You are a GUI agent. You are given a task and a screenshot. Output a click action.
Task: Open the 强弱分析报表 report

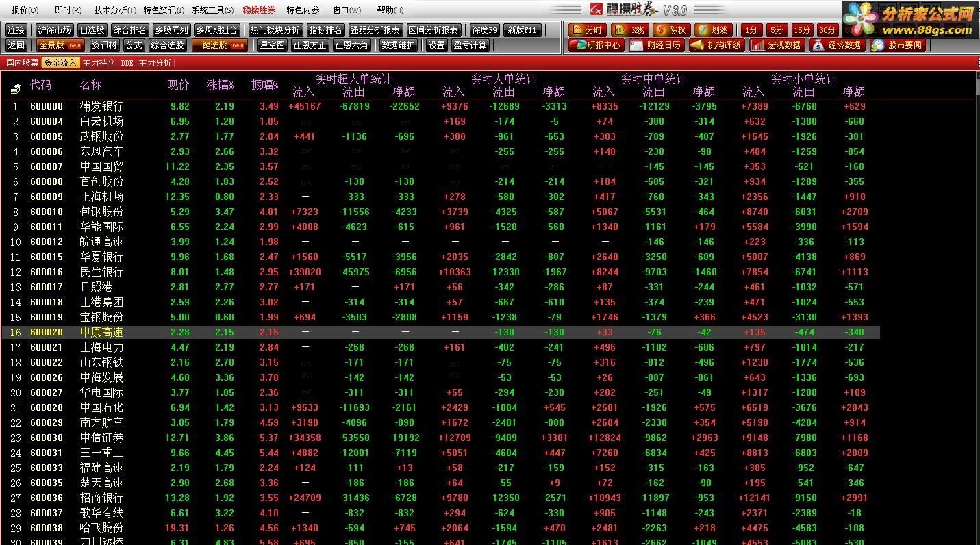point(375,30)
